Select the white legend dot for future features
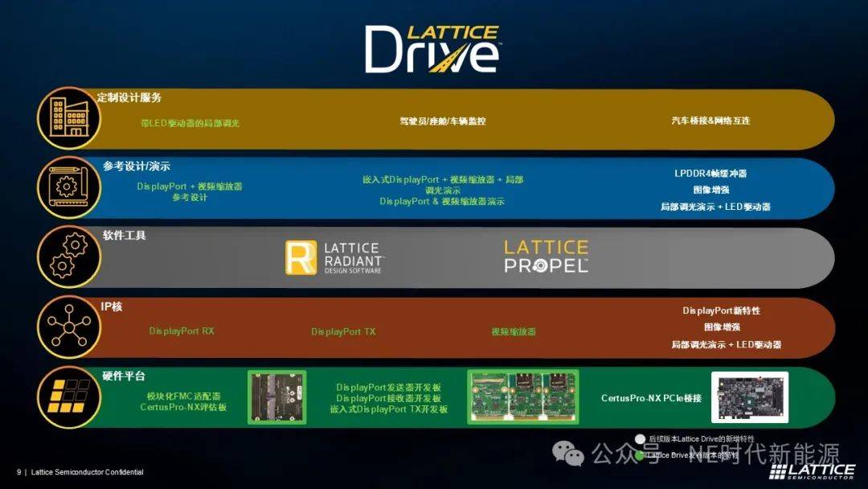868x489 pixels. pos(641,438)
